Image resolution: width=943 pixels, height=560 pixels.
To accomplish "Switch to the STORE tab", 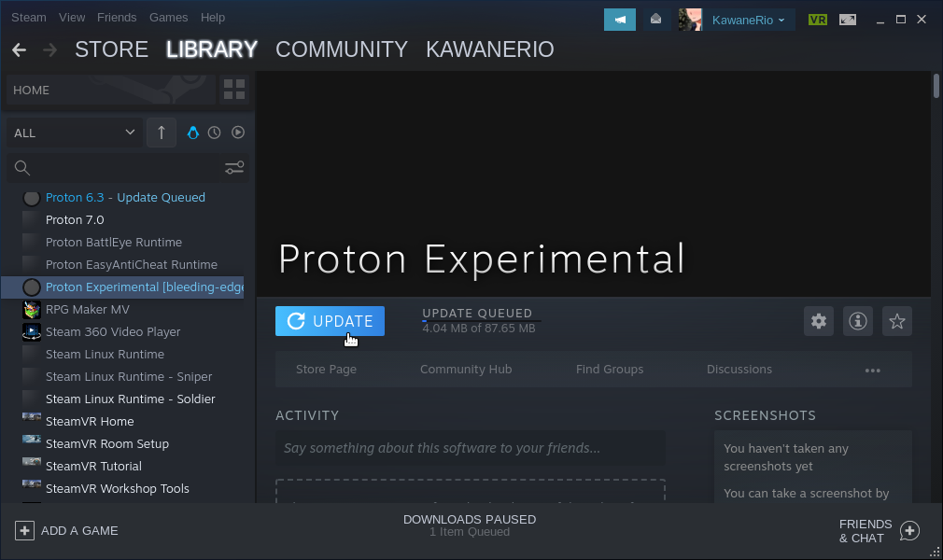I will pyautogui.click(x=111, y=49).
